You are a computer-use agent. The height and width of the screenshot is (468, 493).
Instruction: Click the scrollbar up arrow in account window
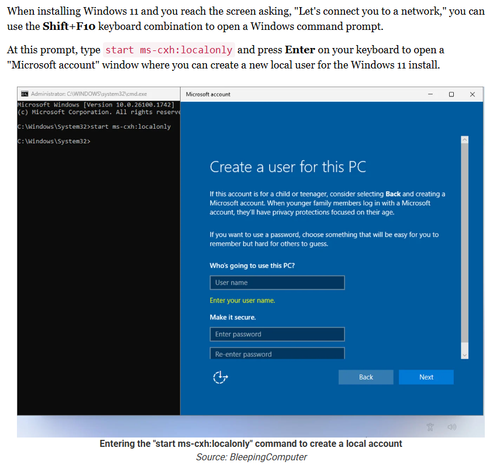click(465, 140)
